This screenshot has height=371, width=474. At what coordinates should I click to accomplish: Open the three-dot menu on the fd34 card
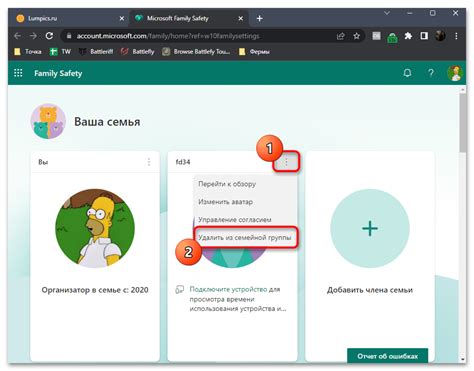coord(286,162)
